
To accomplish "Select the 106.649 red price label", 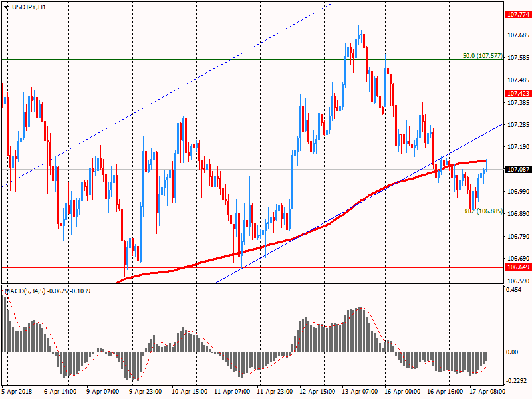I will click(x=518, y=267).
